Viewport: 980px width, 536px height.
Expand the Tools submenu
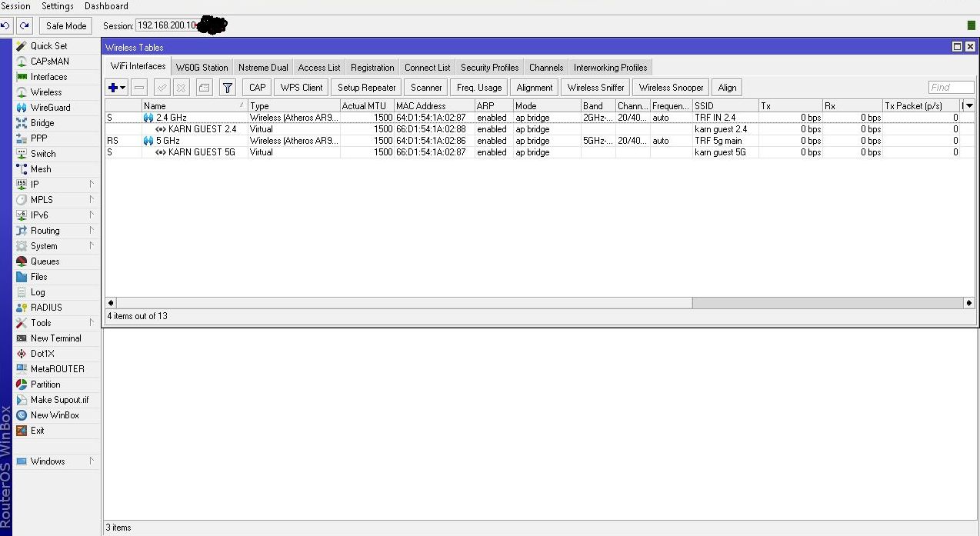pyautogui.click(x=92, y=323)
